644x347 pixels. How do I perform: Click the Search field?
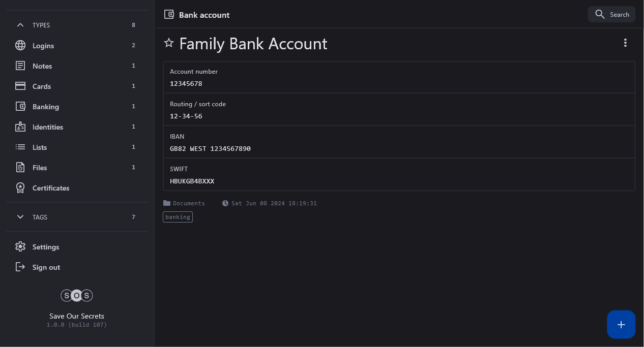coord(612,15)
